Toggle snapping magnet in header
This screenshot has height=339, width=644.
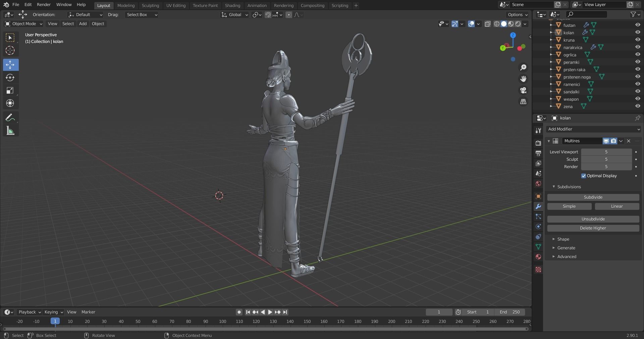click(268, 15)
